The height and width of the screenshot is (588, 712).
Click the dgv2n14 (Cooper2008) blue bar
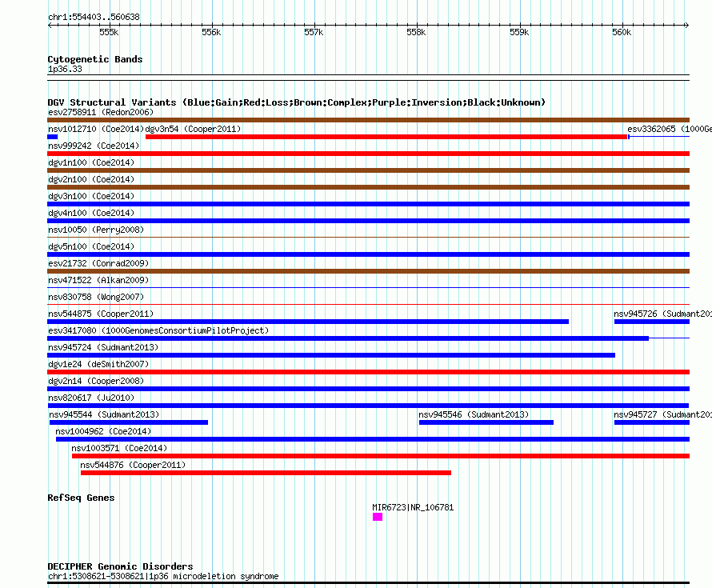pos(368,389)
